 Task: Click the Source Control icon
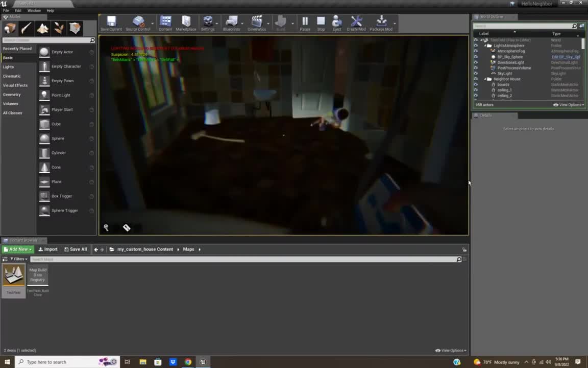tap(138, 21)
